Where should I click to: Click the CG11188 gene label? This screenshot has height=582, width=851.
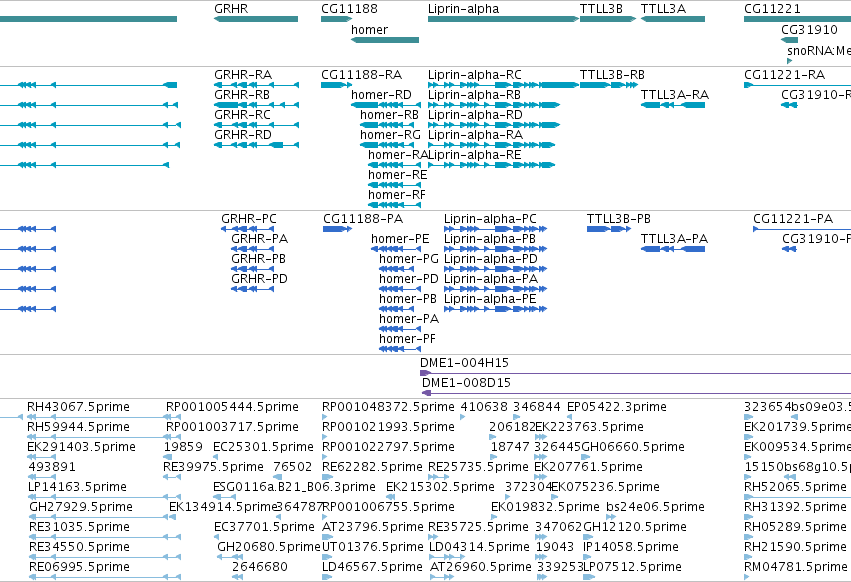pos(349,9)
